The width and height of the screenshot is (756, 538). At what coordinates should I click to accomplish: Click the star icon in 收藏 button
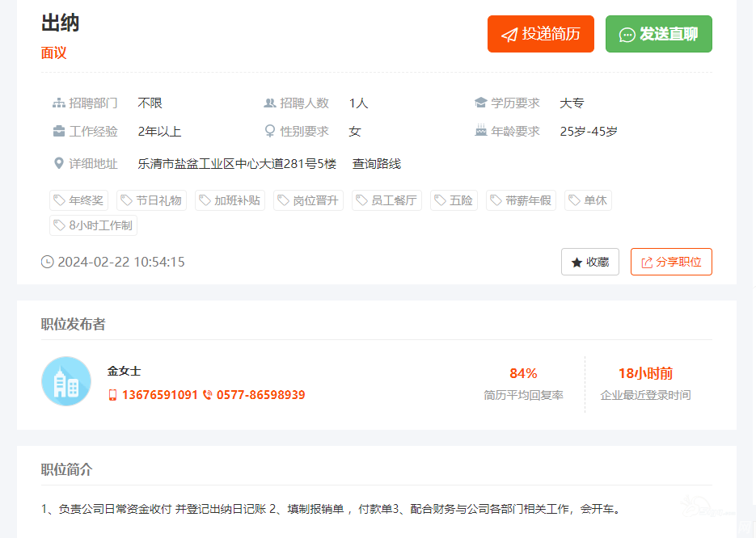577,262
